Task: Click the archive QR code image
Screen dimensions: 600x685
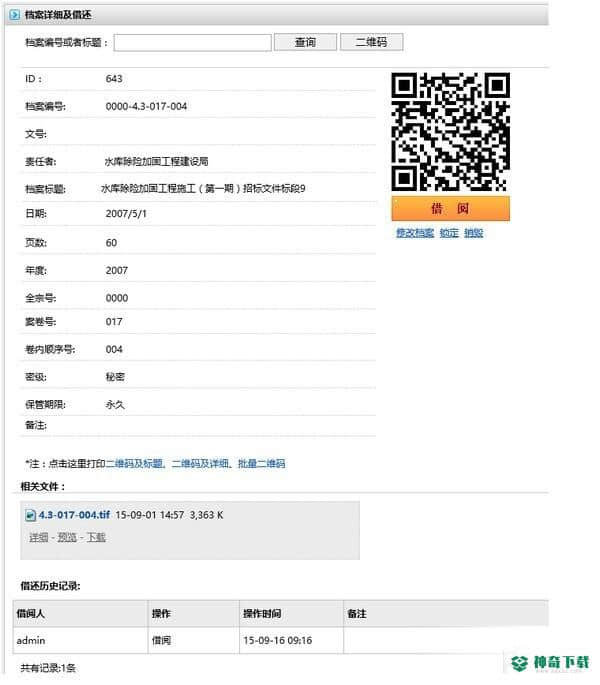Action: [450, 131]
